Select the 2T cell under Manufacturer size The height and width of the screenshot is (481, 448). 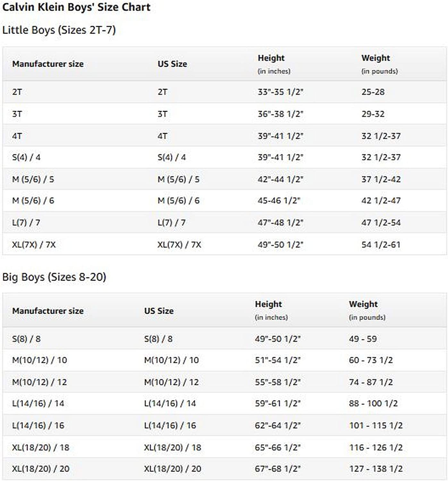(17, 92)
